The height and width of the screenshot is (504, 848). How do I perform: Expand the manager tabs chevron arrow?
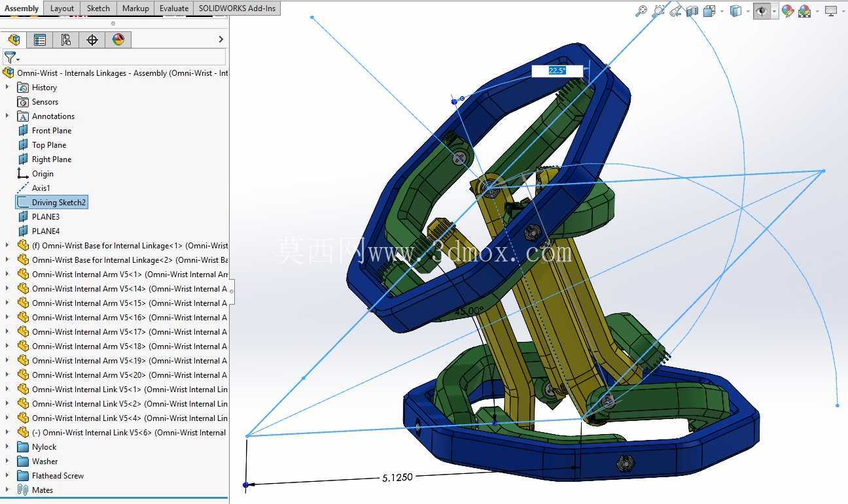click(x=221, y=40)
